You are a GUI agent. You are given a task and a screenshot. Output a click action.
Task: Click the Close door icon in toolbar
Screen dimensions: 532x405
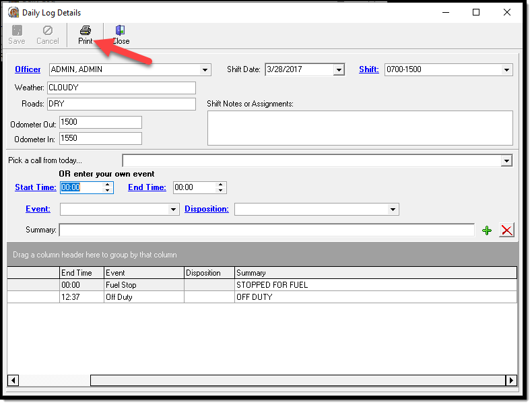click(x=121, y=30)
